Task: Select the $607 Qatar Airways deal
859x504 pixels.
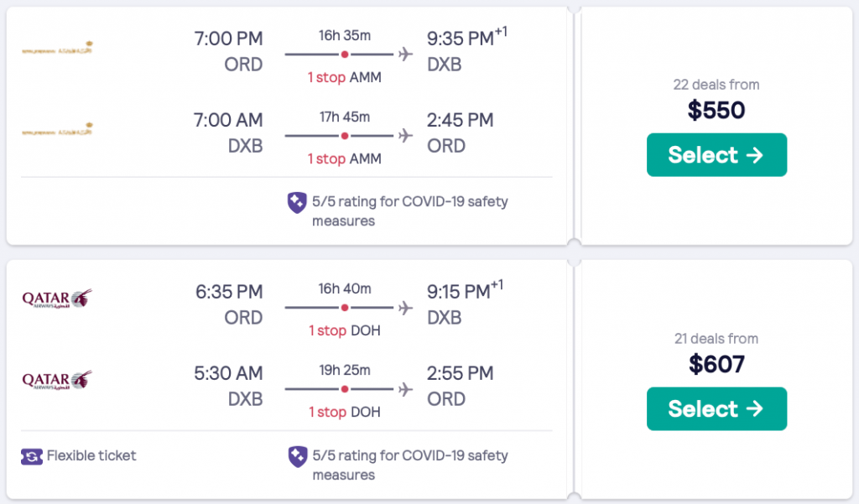Action: tap(716, 409)
